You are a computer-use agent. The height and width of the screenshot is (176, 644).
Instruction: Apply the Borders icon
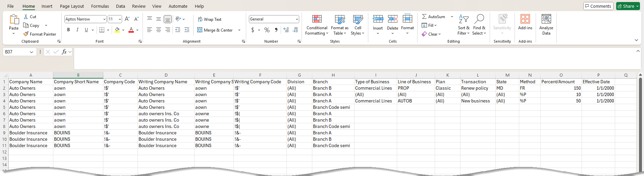click(102, 30)
